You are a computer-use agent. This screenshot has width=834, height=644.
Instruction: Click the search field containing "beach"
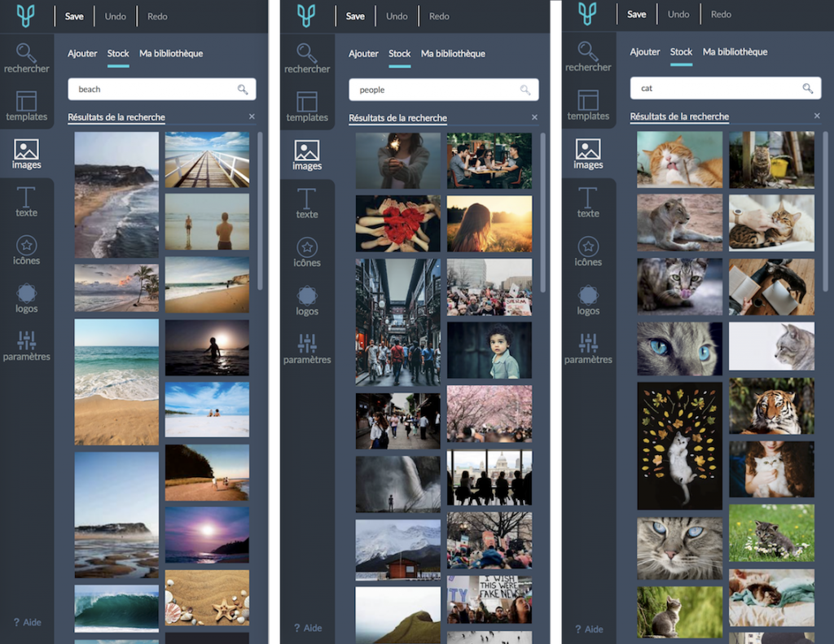(x=155, y=89)
